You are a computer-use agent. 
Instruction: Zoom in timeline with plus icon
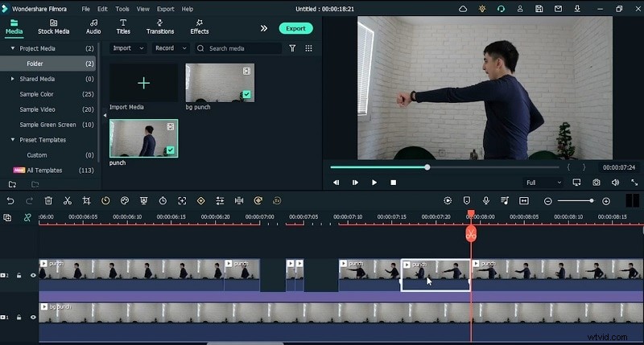coord(606,201)
